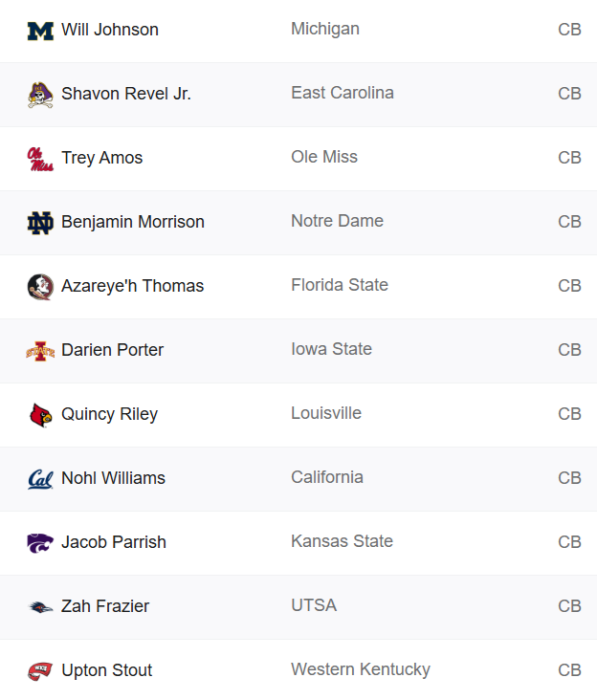
Task: Click the Iowa State logo
Action: coord(40,351)
